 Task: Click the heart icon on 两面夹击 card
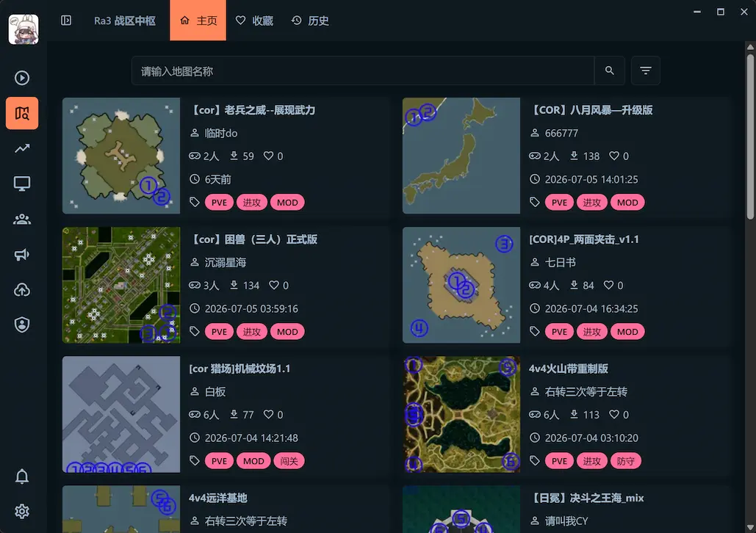[608, 285]
